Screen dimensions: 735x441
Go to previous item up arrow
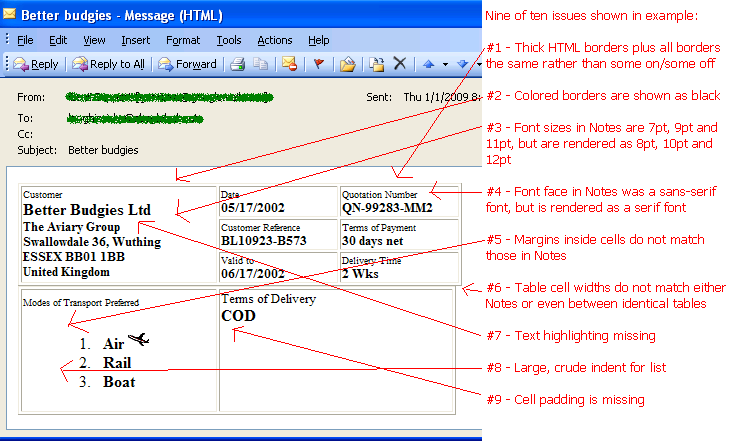(428, 64)
